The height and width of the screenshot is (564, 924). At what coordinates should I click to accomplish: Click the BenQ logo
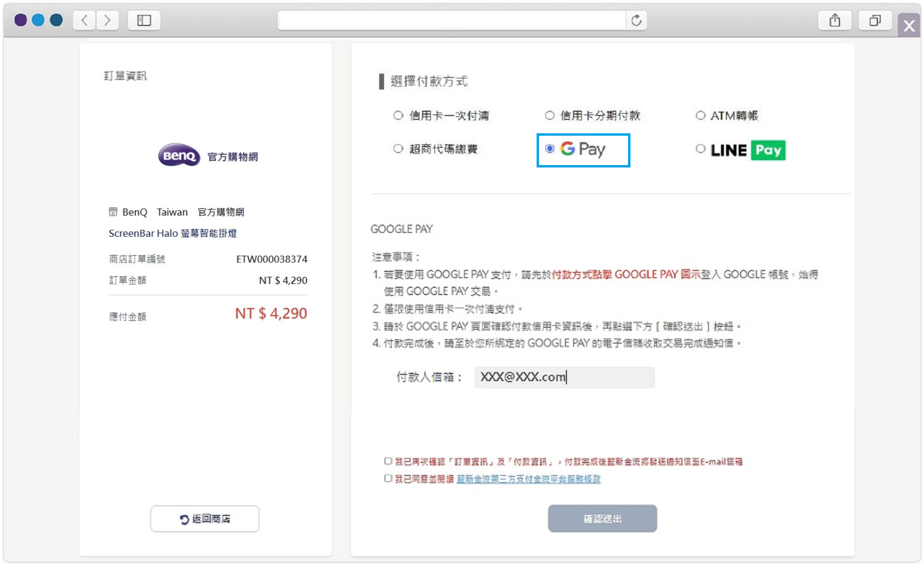pos(179,156)
